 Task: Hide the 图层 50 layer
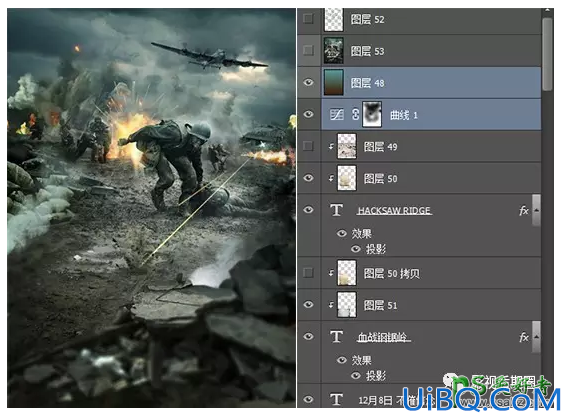coord(308,178)
